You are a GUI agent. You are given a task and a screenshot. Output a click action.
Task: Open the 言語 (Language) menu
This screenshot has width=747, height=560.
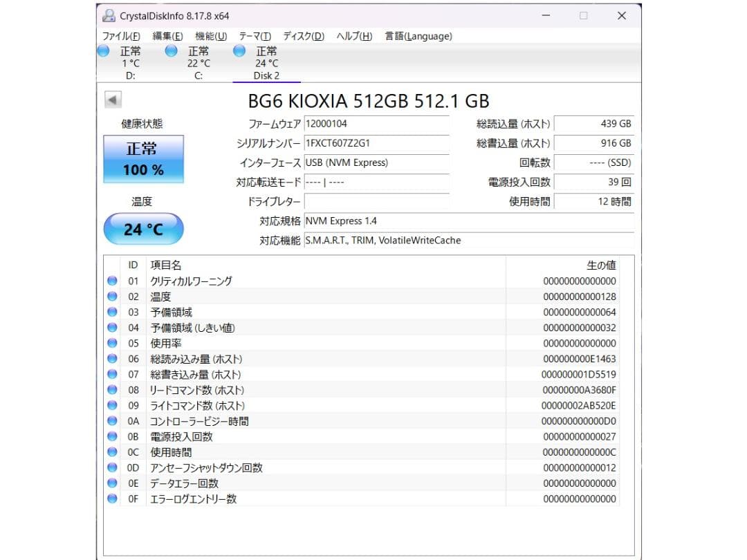coord(418,36)
